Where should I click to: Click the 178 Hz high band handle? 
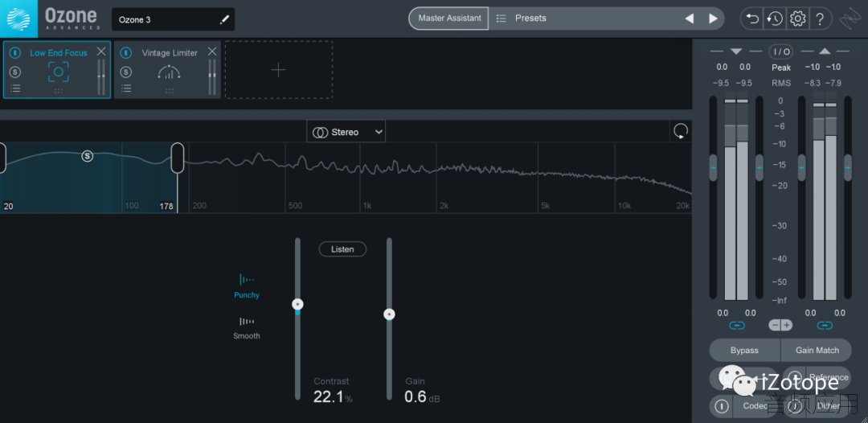pos(177,158)
